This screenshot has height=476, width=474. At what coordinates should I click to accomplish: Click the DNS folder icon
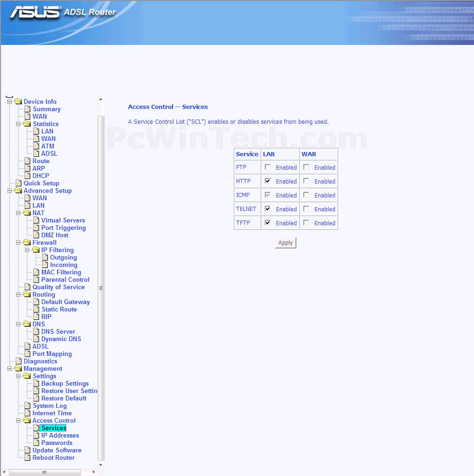click(27, 324)
